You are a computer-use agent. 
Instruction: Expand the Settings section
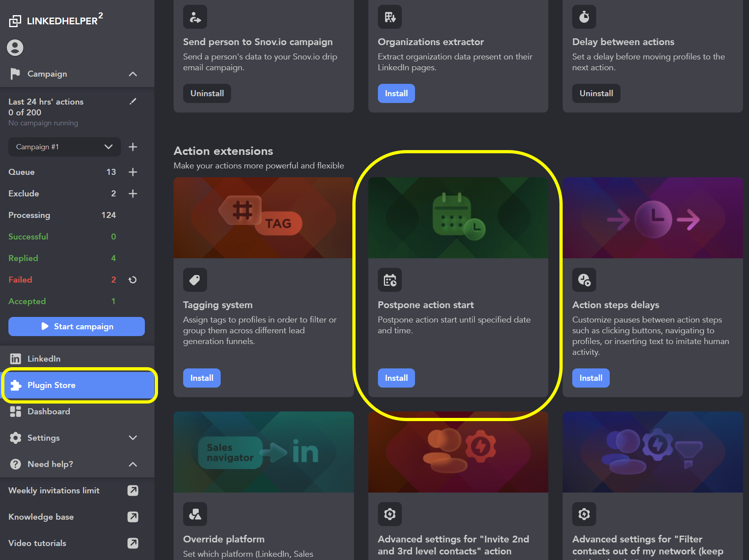pos(133,438)
